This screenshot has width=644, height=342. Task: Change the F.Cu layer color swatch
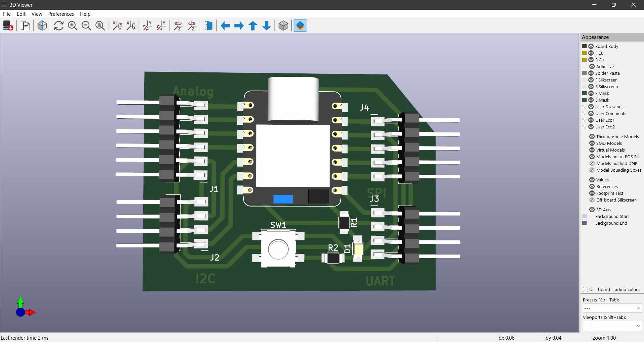[584, 53]
